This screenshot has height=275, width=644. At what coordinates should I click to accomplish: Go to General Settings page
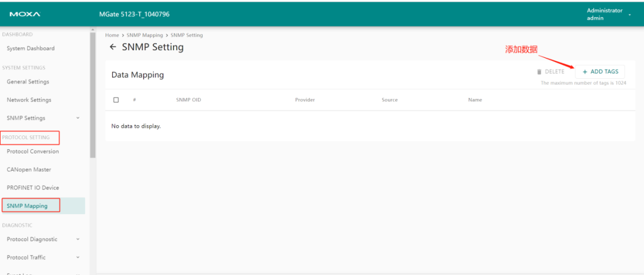(x=28, y=82)
